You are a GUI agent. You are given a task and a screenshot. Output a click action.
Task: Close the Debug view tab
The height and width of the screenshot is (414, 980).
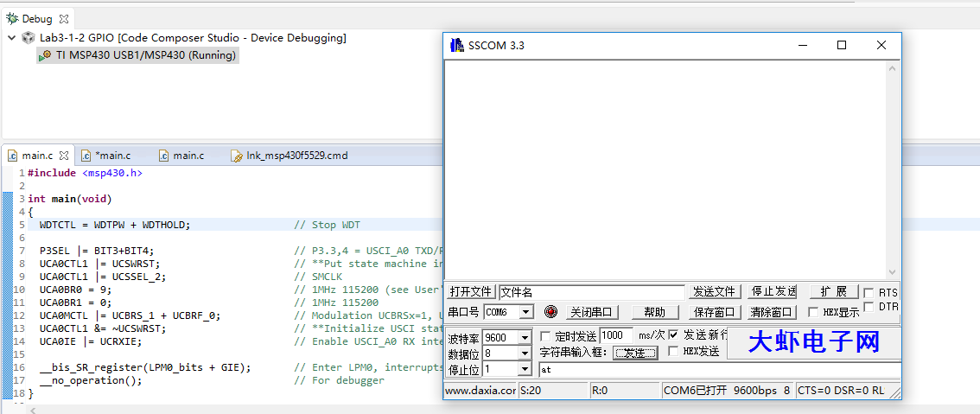click(x=64, y=19)
